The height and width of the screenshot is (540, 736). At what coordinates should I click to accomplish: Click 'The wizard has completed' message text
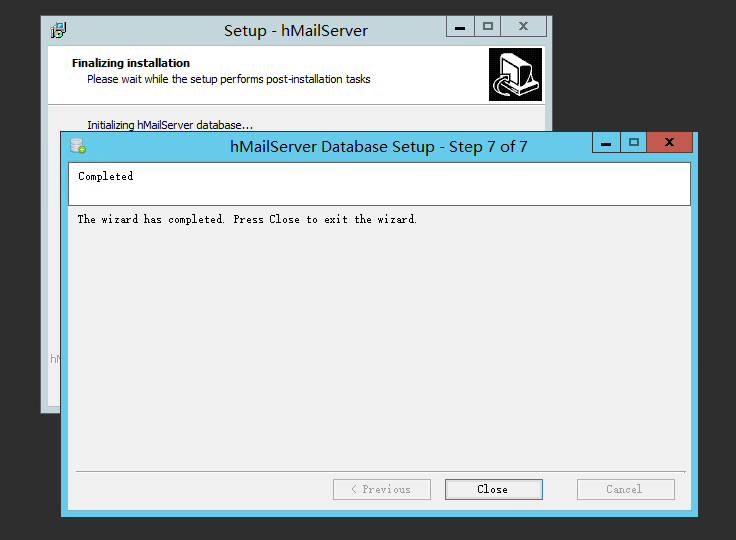pos(247,219)
